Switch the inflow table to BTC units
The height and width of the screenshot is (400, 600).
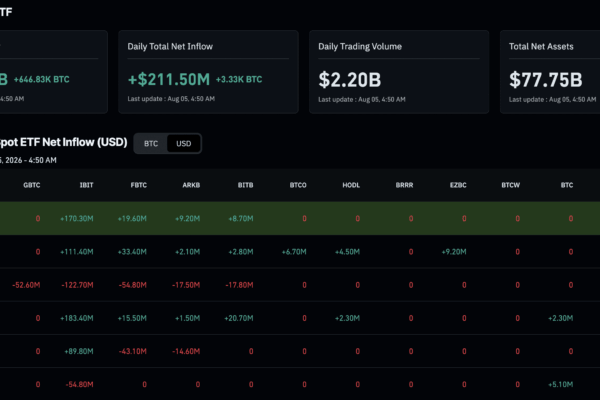coord(151,144)
